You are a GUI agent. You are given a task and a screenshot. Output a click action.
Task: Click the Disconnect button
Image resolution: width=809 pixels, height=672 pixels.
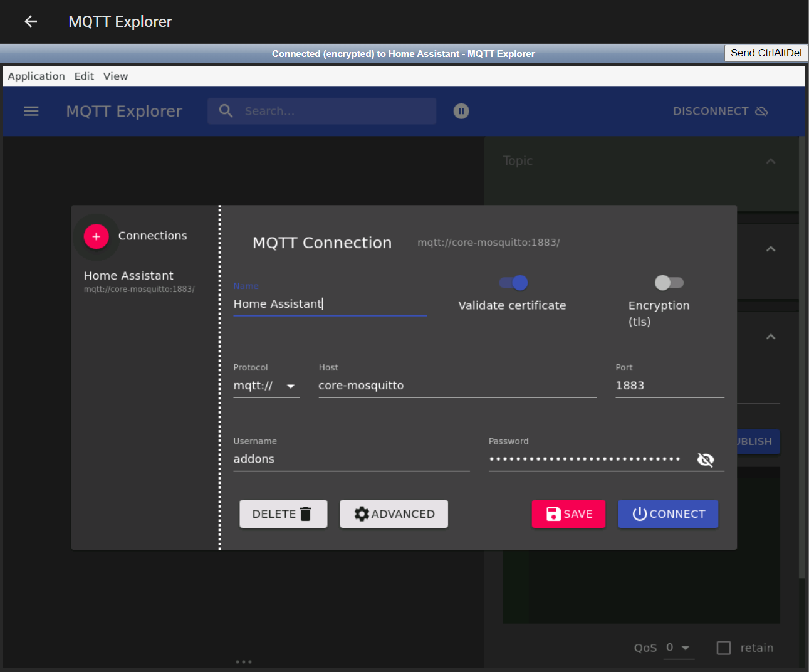[720, 111]
